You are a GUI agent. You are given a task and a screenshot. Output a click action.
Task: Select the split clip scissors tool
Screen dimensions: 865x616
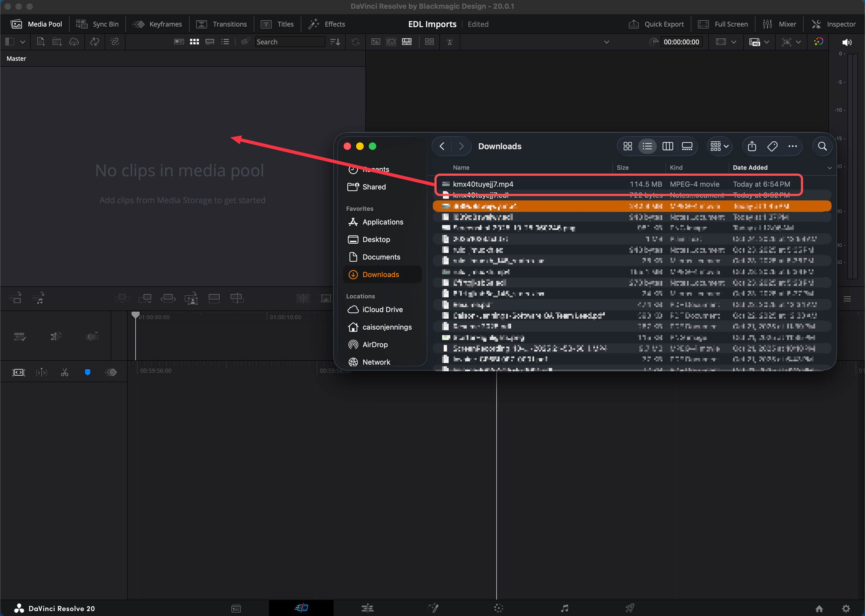[64, 373]
